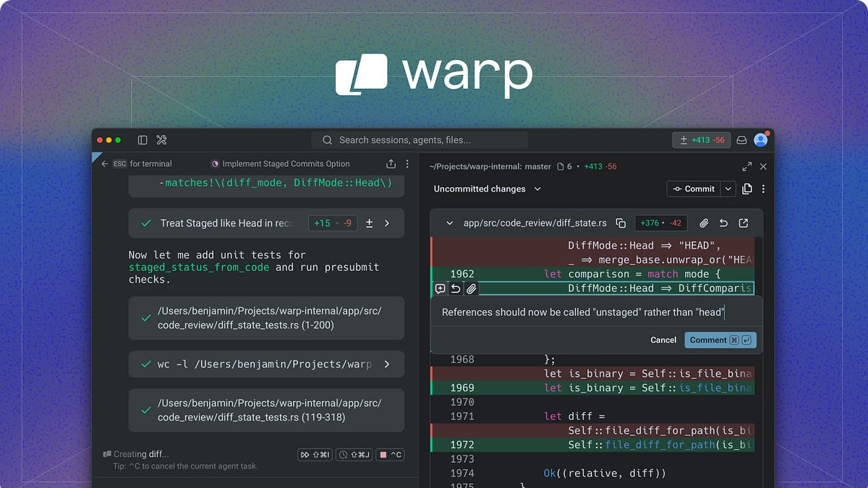Viewport: 868px width, 488px height.
Task: Click the Search sessions, agents, files field
Action: 420,140
